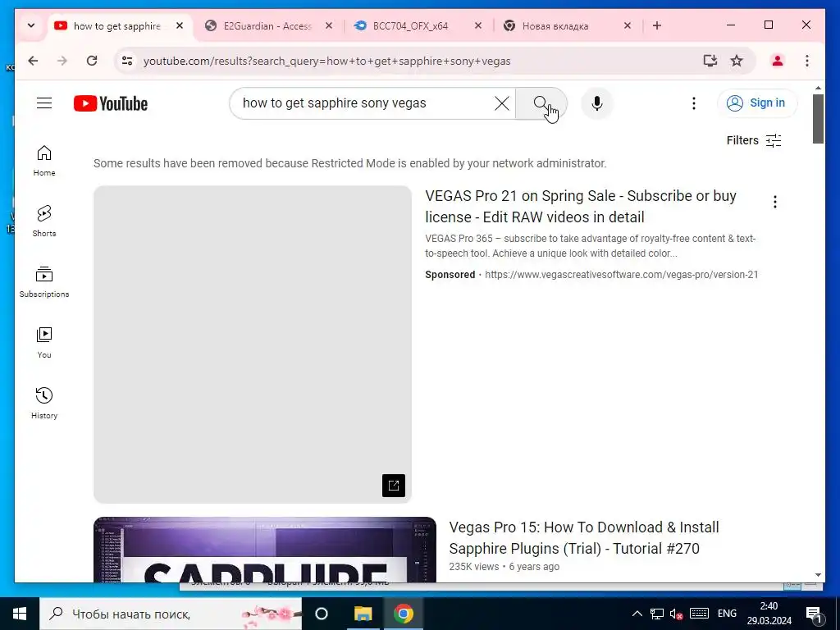Click the scrollbar down arrow
This screenshot has width=840, height=630.
coord(818,575)
